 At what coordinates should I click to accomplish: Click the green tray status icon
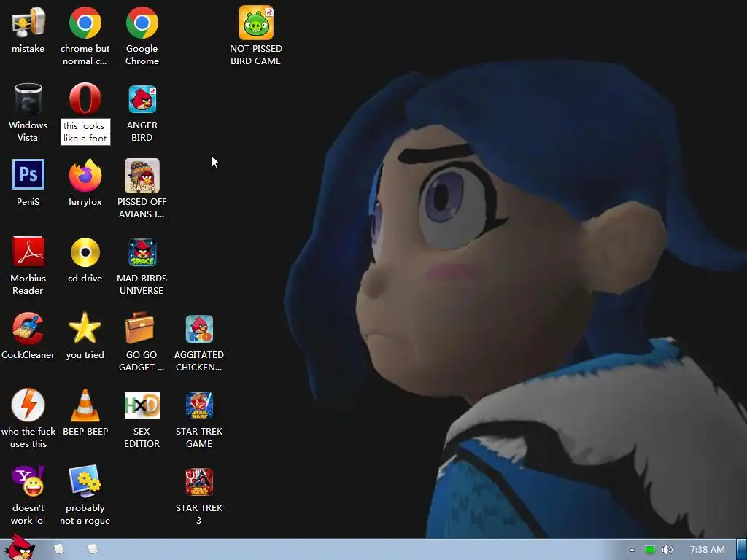coord(650,550)
